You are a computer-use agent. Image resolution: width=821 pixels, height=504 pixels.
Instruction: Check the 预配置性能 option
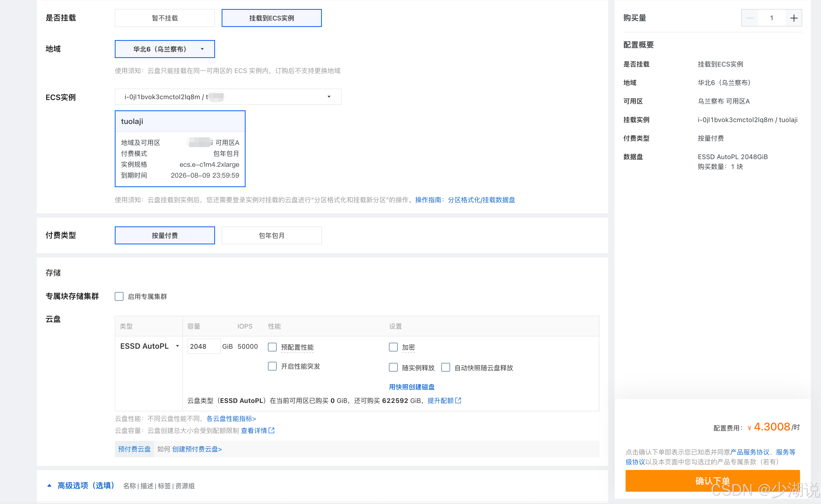coord(272,347)
